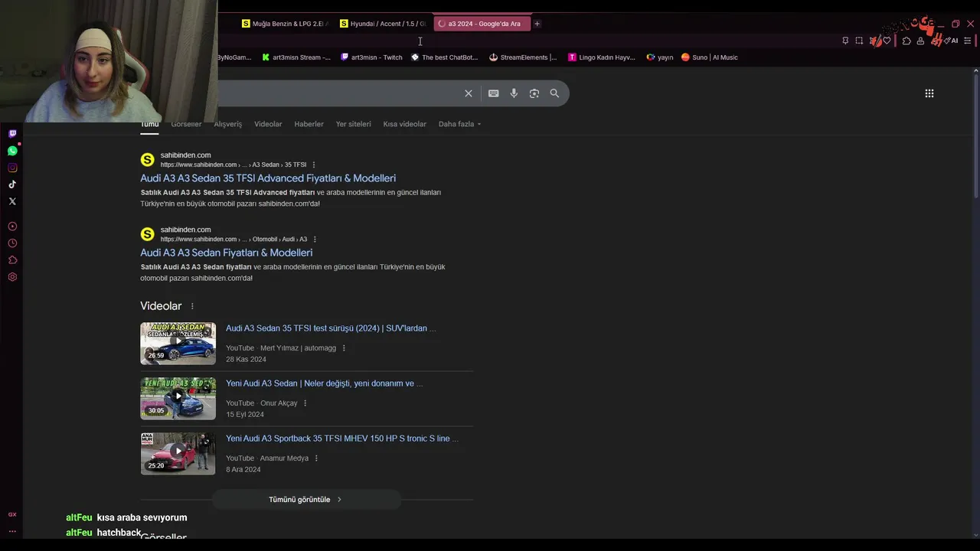Take a snapshot with the capture icon
The image size is (980, 551).
click(859, 41)
